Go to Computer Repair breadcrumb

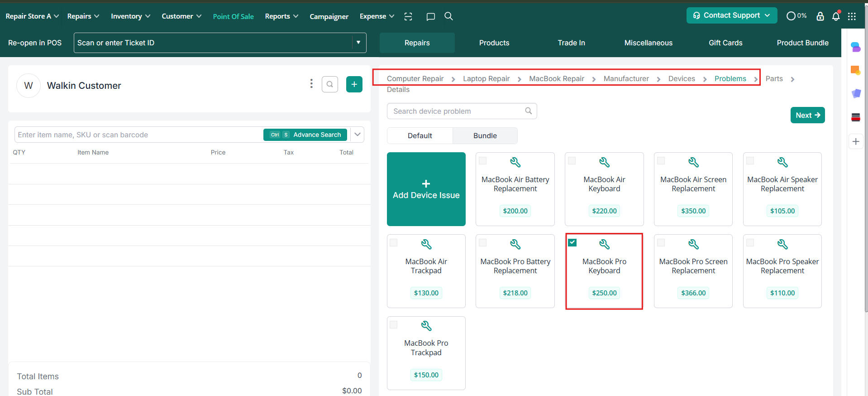[x=415, y=79]
